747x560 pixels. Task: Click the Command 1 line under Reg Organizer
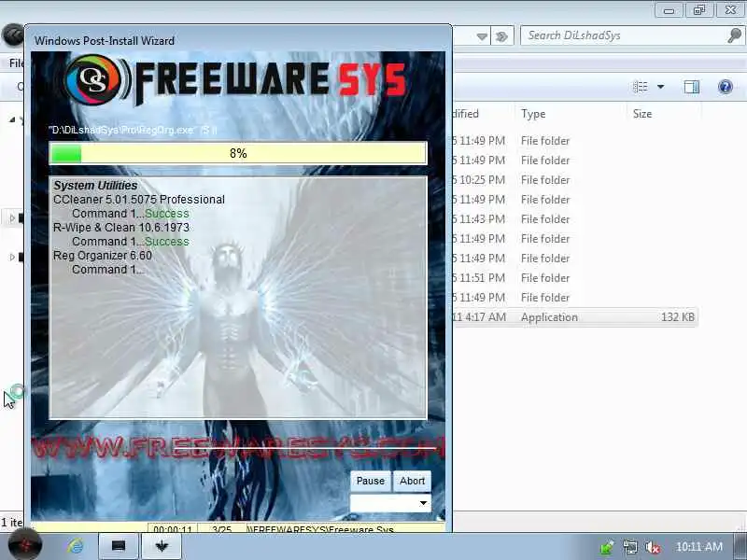point(107,270)
